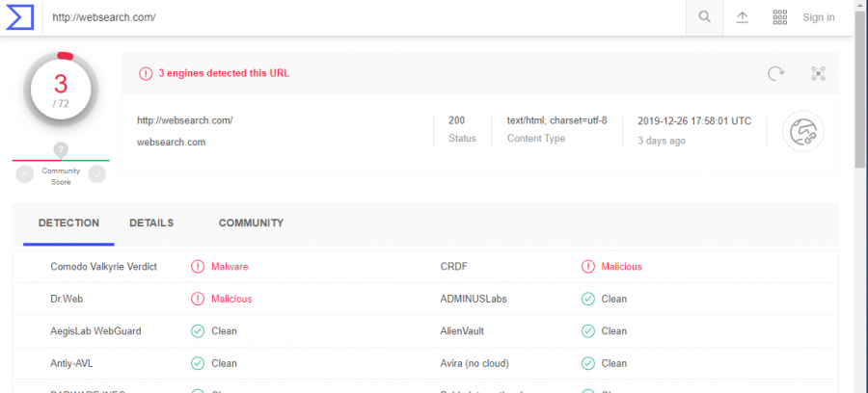Vote harmless with the checkmark button
The height and width of the screenshot is (393, 868).
96,173
